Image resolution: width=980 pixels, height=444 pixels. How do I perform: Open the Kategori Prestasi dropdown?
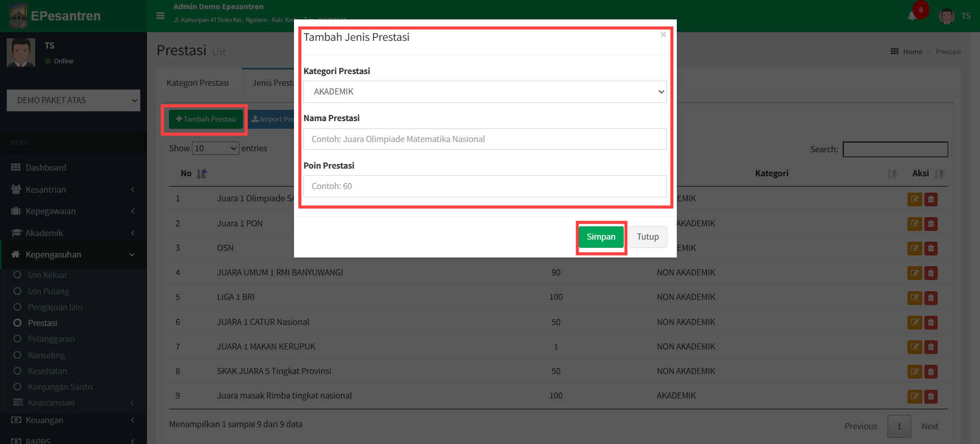point(484,92)
